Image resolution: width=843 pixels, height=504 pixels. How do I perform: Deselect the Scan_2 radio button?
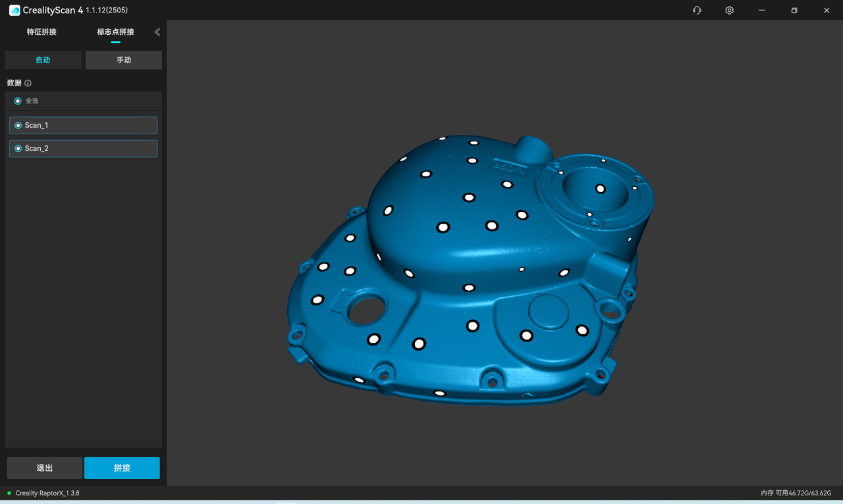18,149
